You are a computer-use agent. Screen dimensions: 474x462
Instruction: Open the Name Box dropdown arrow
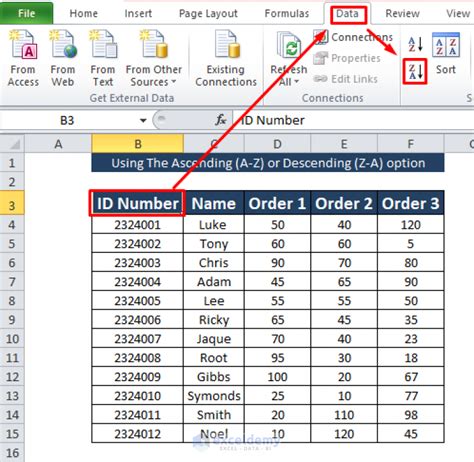[x=143, y=120]
